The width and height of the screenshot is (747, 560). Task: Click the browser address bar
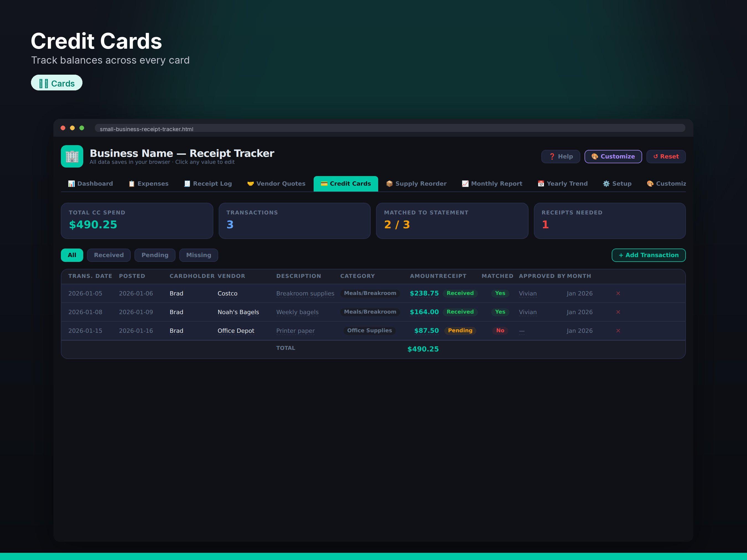click(x=390, y=129)
